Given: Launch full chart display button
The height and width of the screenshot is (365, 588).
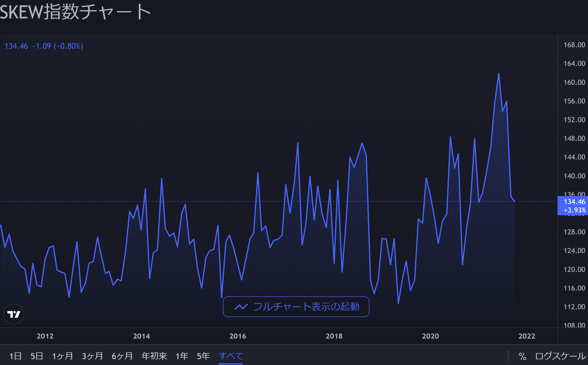Looking at the screenshot, I should tap(296, 307).
